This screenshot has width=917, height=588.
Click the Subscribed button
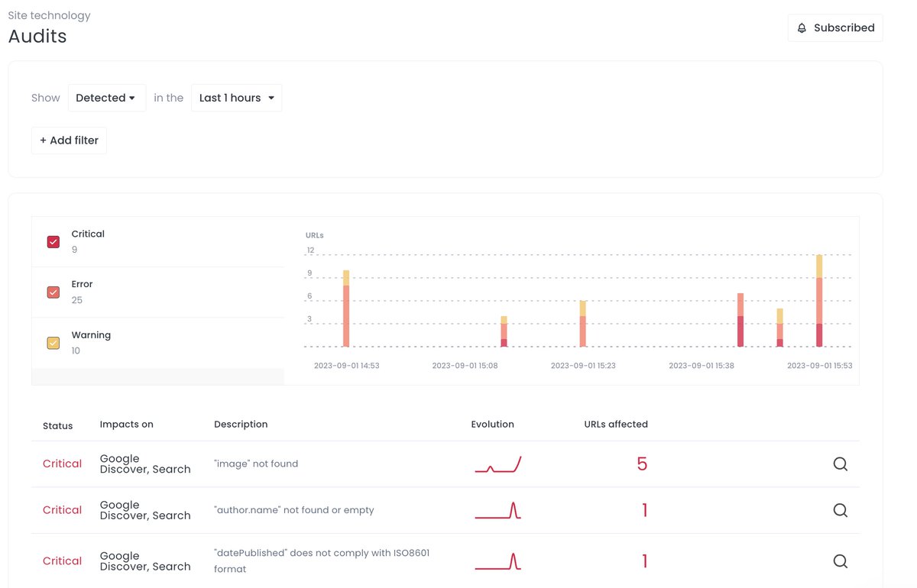point(835,27)
